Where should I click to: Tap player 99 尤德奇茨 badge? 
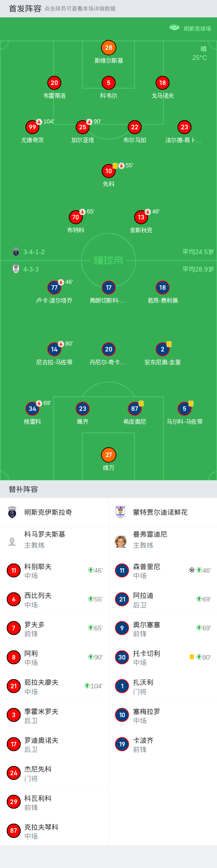tap(32, 128)
